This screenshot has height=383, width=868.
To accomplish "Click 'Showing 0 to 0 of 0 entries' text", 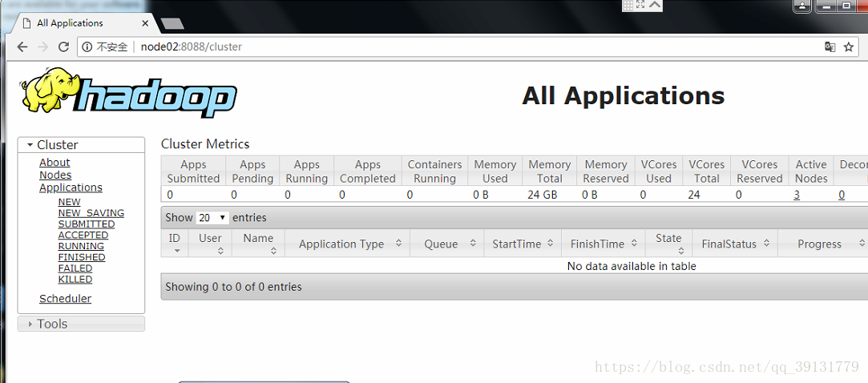I will [x=233, y=287].
